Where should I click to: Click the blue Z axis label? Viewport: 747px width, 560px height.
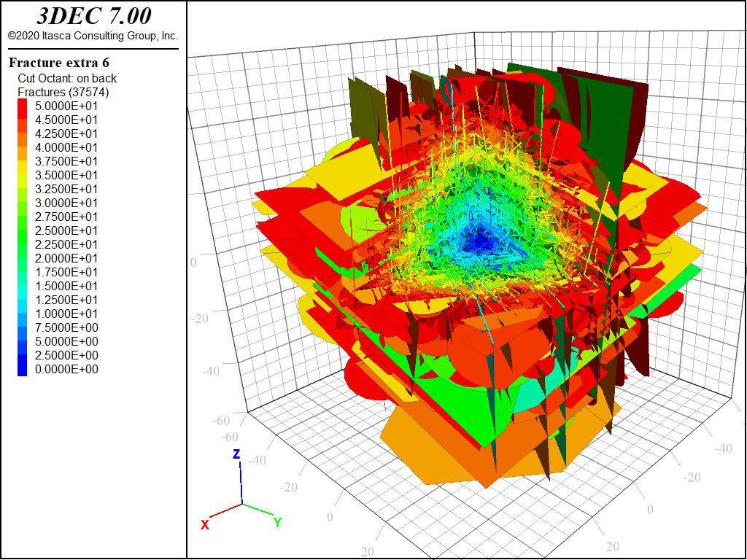[236, 454]
